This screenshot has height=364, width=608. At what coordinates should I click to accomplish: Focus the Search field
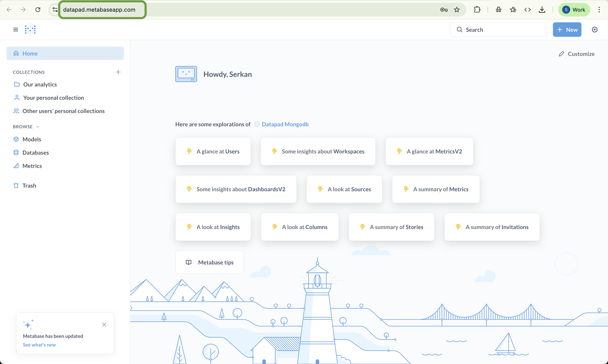(x=498, y=30)
